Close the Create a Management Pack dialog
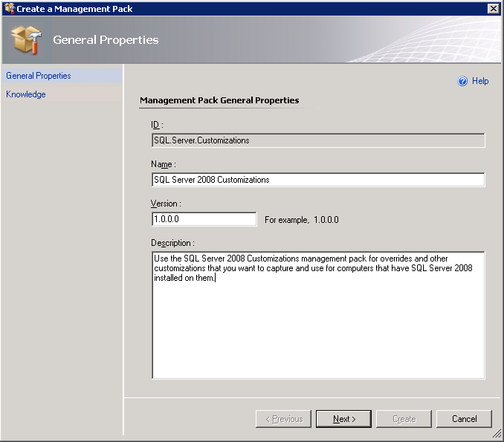504x442 pixels. click(493, 9)
